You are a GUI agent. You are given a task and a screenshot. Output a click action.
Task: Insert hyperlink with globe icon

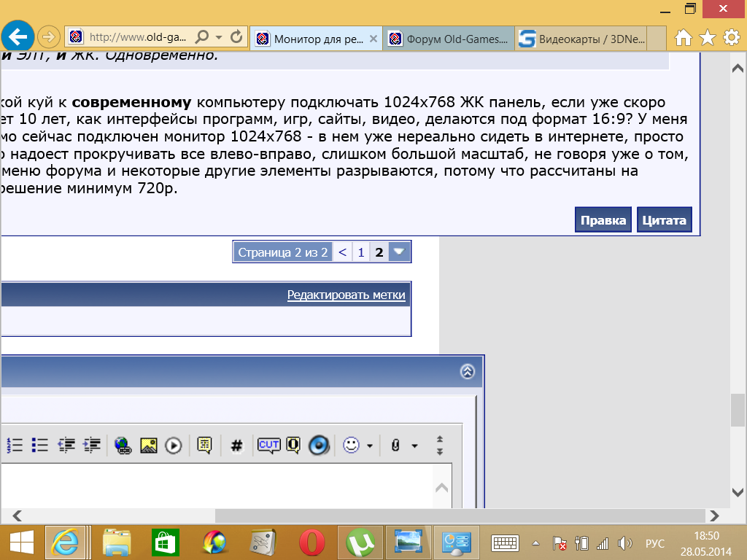(123, 446)
